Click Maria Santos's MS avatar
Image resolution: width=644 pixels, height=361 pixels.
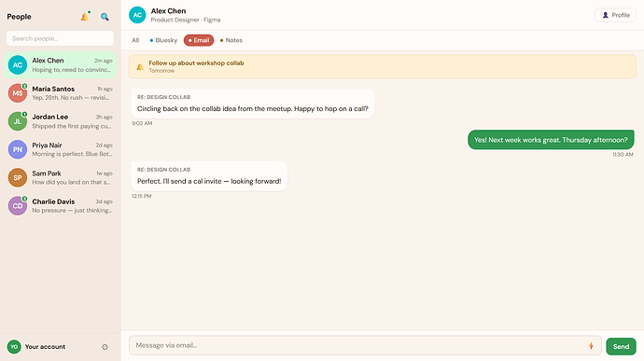click(17, 93)
